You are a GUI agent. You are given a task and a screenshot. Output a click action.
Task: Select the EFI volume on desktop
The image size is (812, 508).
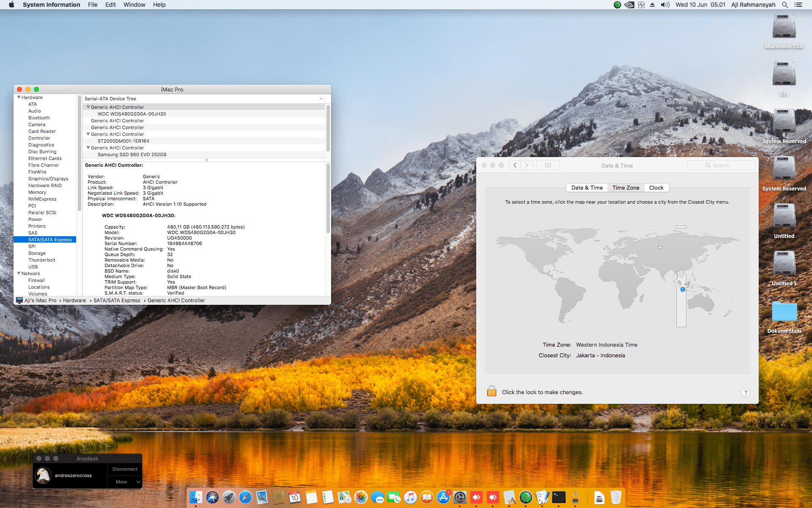click(x=784, y=79)
